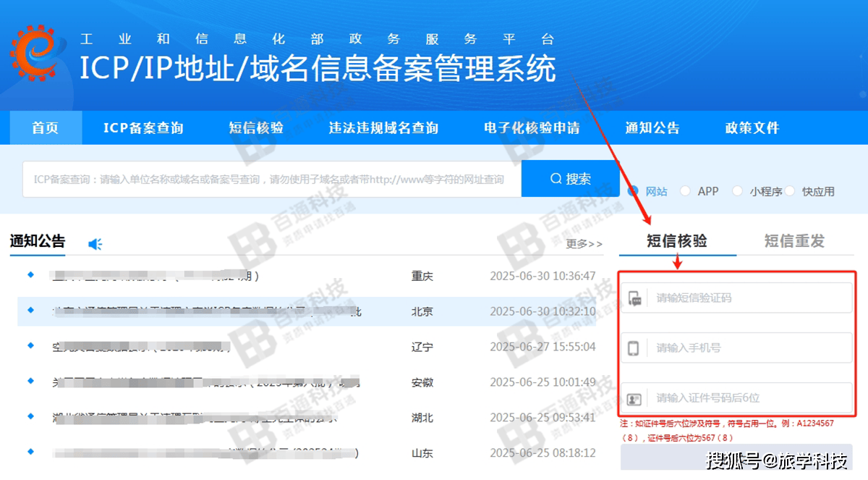This screenshot has height=480, width=868.
Task: Switch to the 短信重发 tab
Action: point(794,241)
